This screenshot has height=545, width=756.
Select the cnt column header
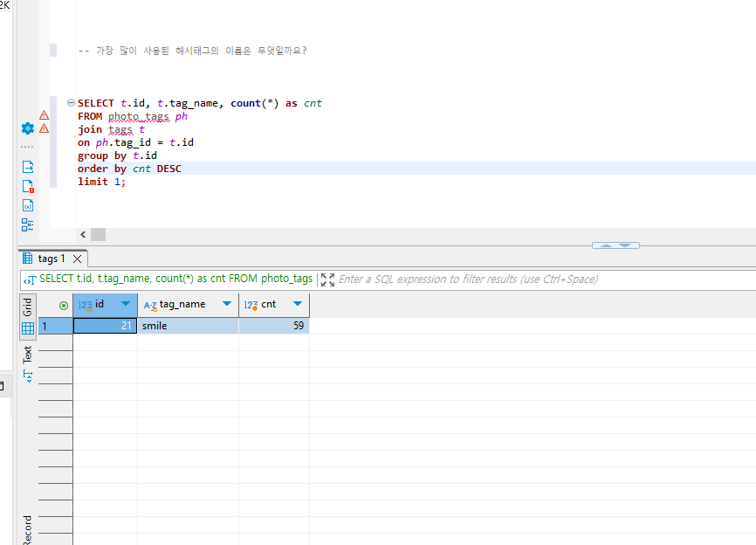(x=274, y=305)
